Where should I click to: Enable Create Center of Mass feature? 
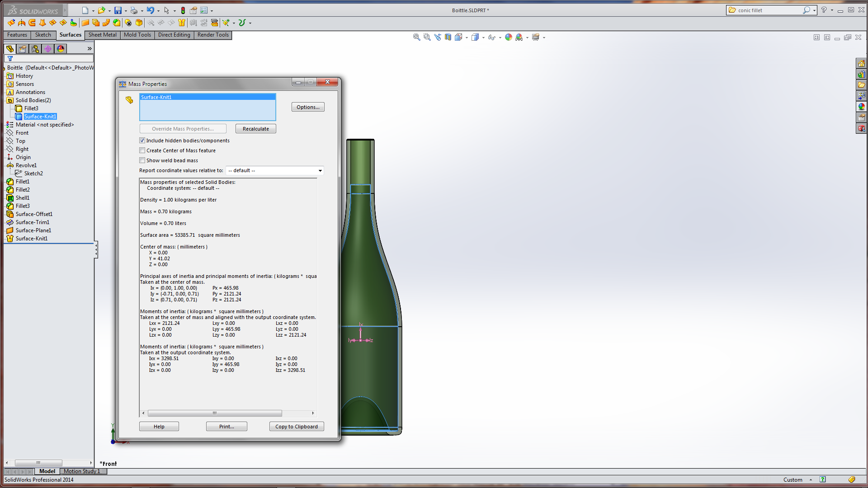click(142, 150)
